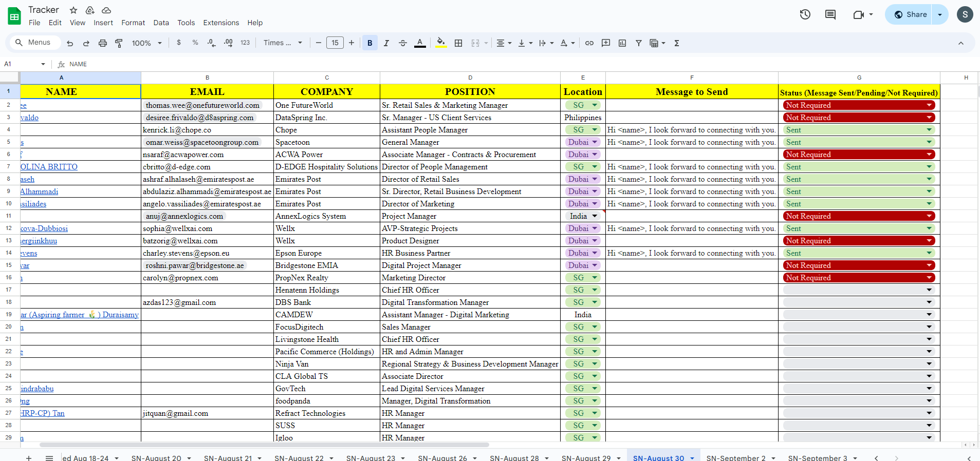
Task: Open the borders tool
Action: coord(458,43)
